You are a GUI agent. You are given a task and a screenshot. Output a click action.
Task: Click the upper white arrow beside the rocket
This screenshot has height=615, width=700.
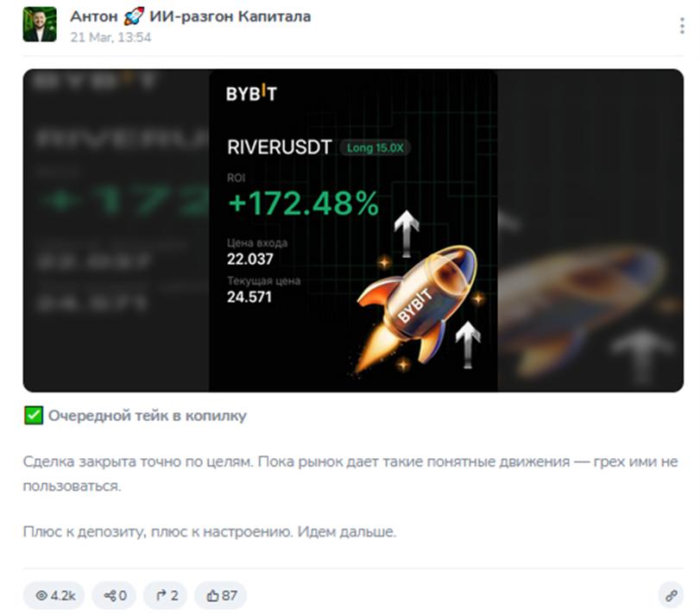[x=407, y=234]
